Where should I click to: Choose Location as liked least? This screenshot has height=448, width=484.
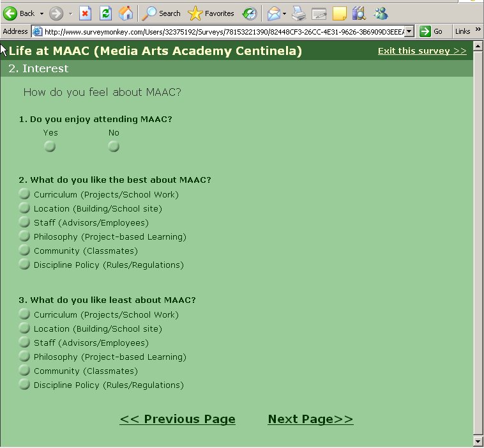point(24,328)
